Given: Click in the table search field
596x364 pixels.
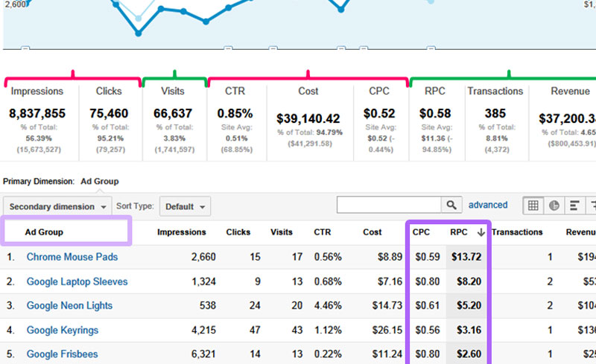Looking at the screenshot, I should click(x=389, y=205).
